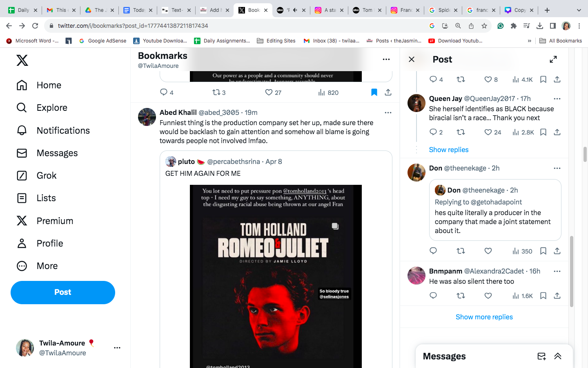Bookmark Bnmpanm's reply with 1.6K views

coord(543,296)
